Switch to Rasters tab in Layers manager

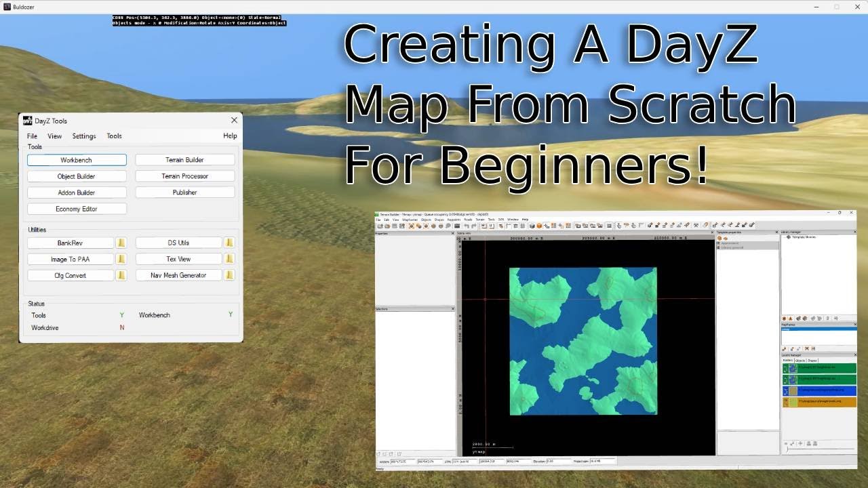[x=788, y=360]
